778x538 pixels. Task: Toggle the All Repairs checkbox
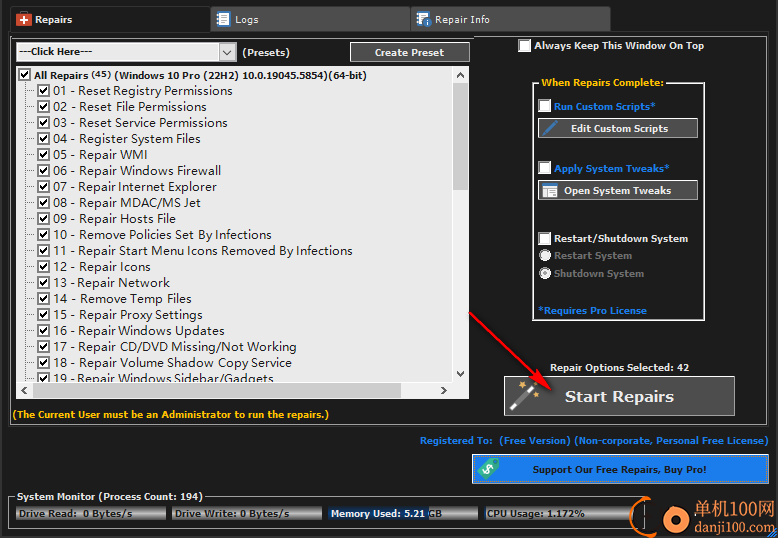click(x=24, y=75)
